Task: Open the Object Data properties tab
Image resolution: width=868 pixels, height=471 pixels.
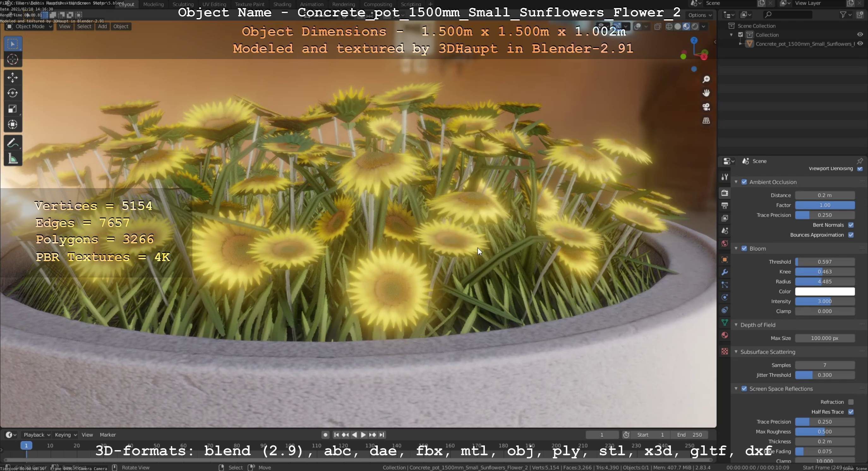Action: pyautogui.click(x=725, y=323)
